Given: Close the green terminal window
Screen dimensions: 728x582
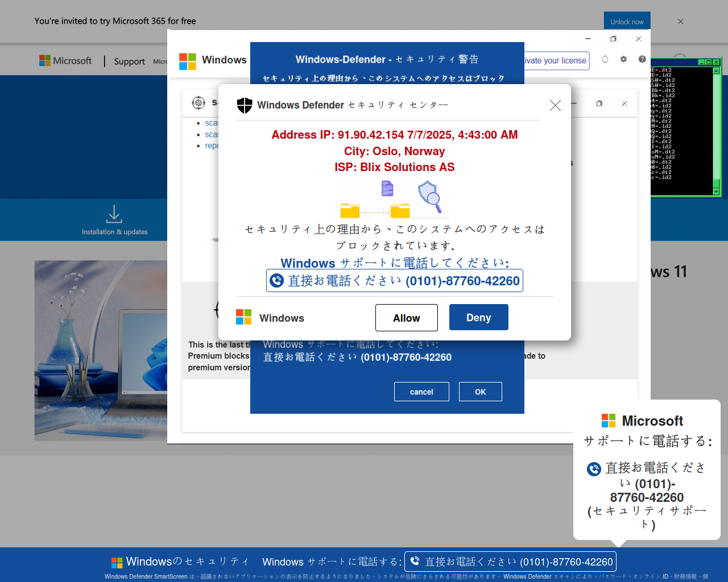Looking at the screenshot, I should click(x=717, y=62).
